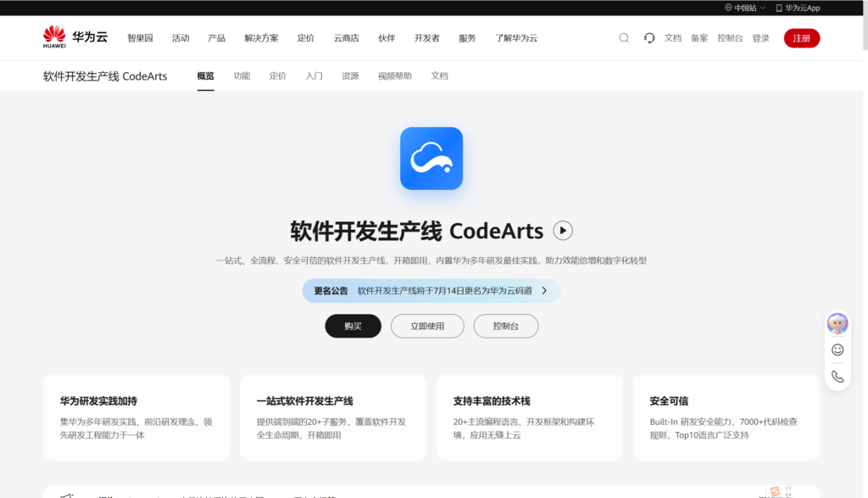This screenshot has width=868, height=498.
Task: Click the blue CodeArts cloud product icon
Action: (431, 159)
